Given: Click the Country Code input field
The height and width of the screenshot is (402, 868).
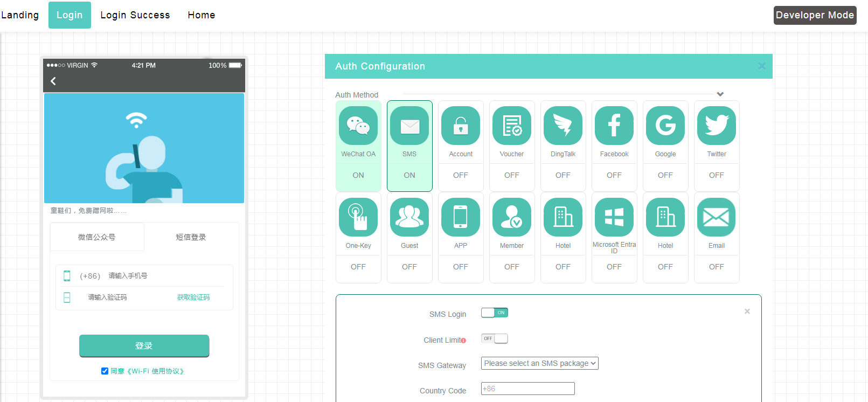Looking at the screenshot, I should (528, 389).
